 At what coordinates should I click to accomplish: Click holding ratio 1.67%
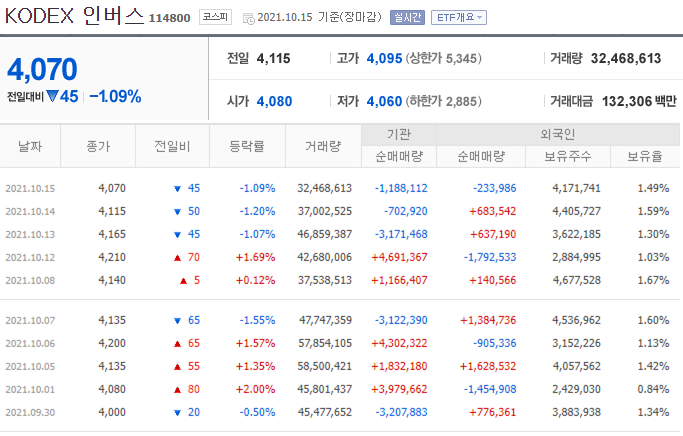[x=653, y=280]
